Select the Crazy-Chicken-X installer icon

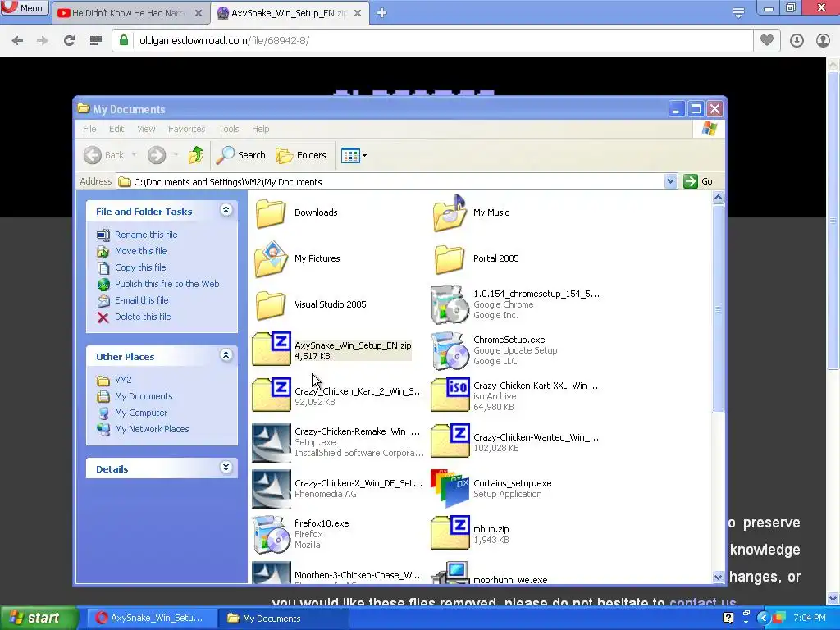[x=272, y=489]
